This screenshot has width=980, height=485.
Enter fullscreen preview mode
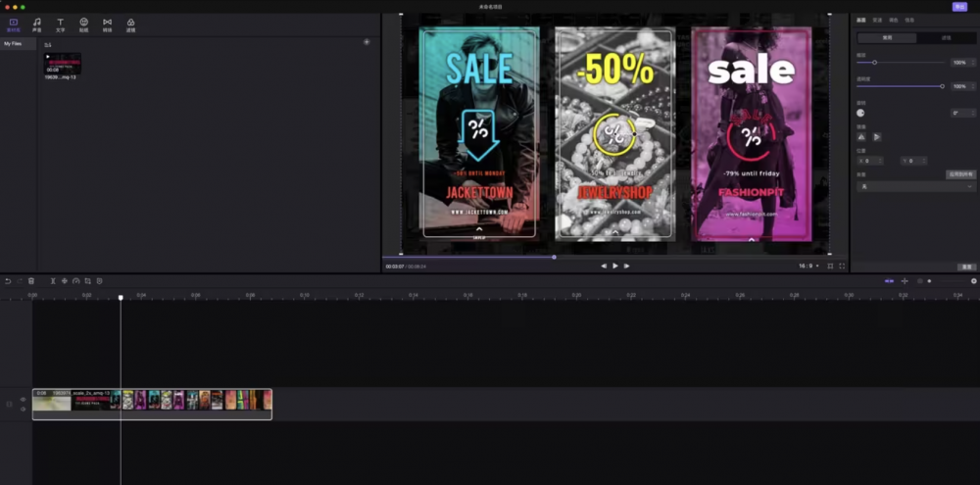842,266
